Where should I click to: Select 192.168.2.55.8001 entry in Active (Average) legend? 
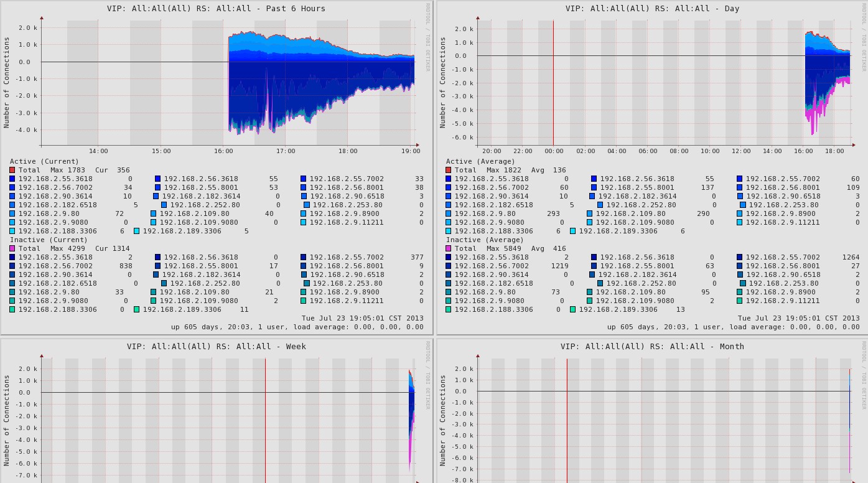[637, 187]
